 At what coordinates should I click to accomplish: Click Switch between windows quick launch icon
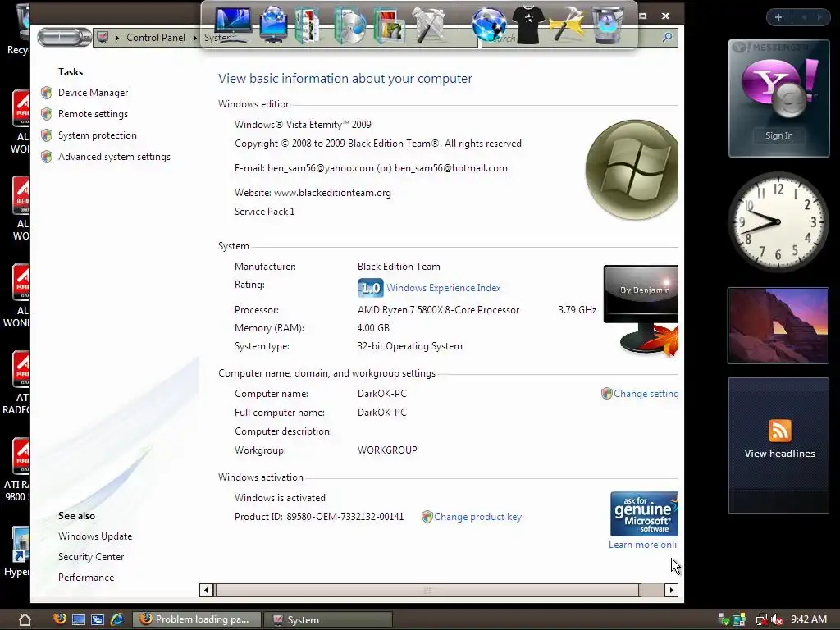point(98,620)
